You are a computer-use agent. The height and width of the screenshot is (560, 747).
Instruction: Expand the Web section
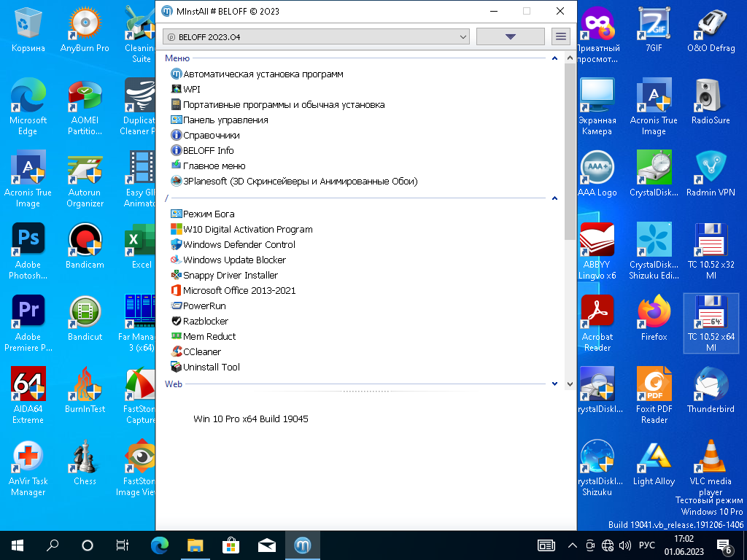point(554,384)
